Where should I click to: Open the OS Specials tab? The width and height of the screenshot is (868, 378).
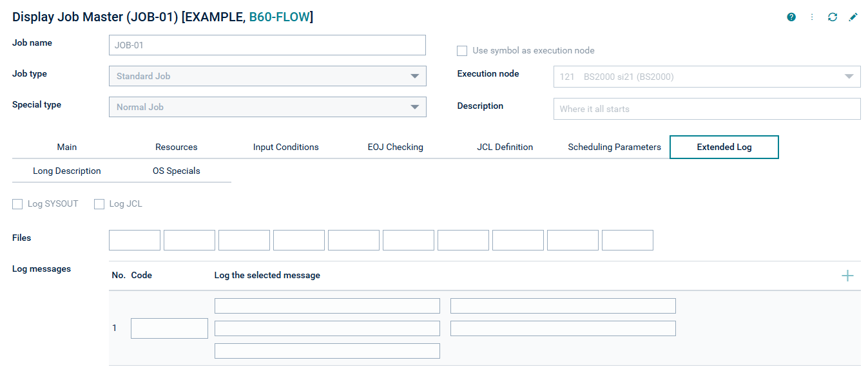tap(177, 171)
